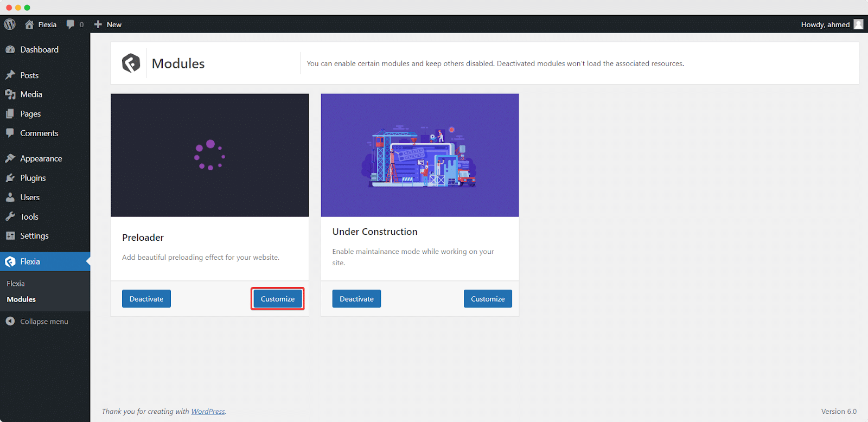Screen dimensions: 868x422
Task: Click the WordPress logo icon
Action: [x=10, y=24]
